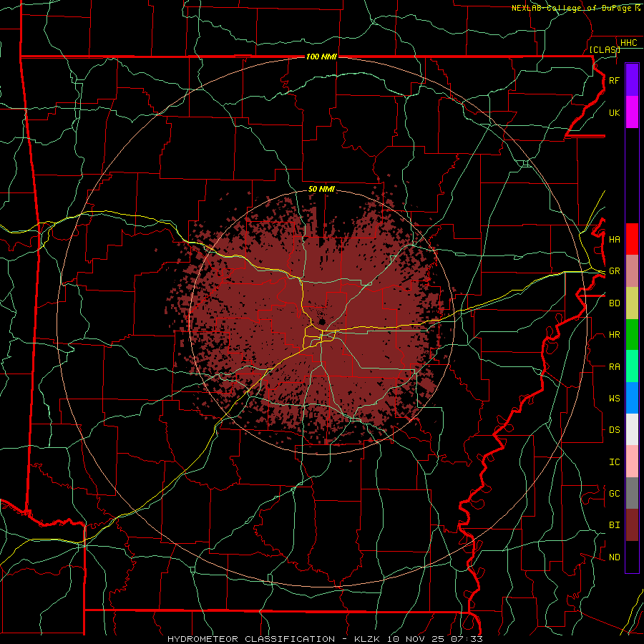Click the BI legend label

(x=615, y=525)
